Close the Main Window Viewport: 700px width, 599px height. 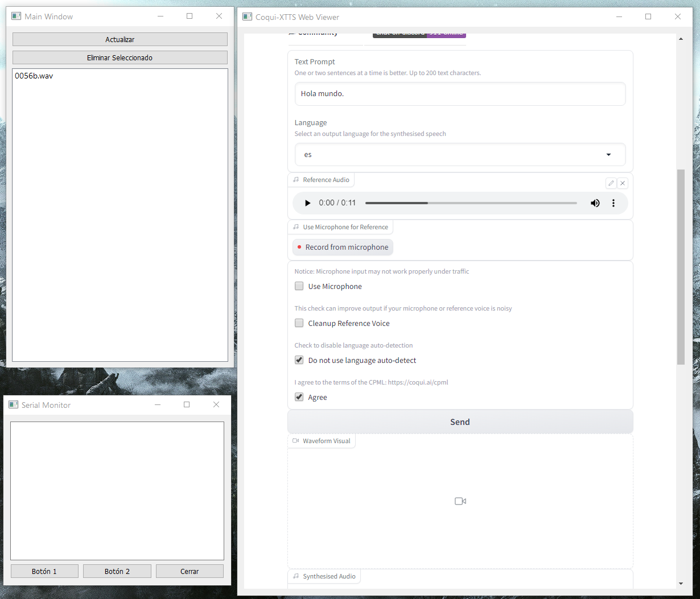coord(219,16)
